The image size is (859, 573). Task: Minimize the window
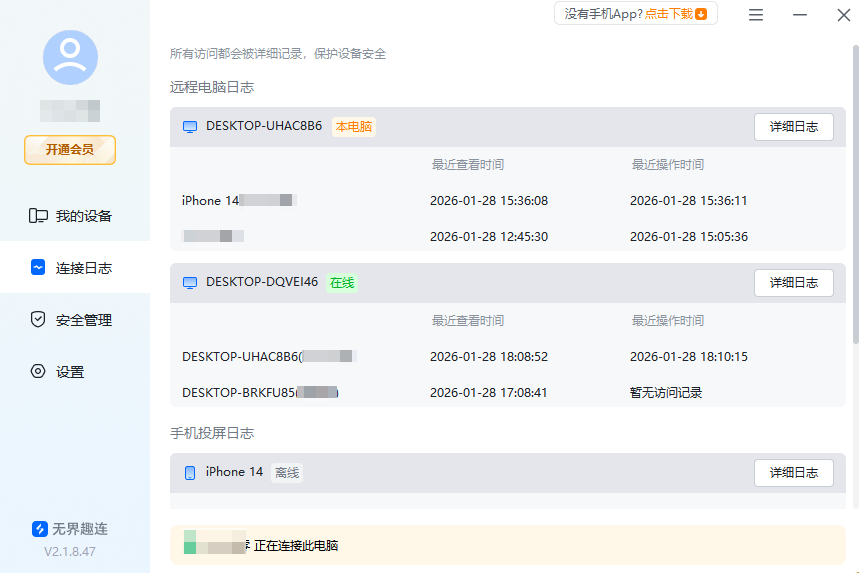799,15
